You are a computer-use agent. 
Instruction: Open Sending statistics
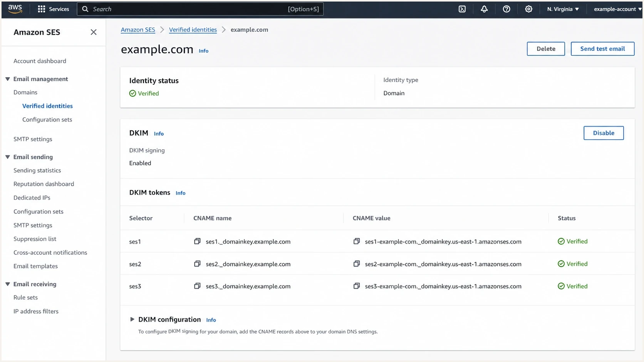[37, 170]
